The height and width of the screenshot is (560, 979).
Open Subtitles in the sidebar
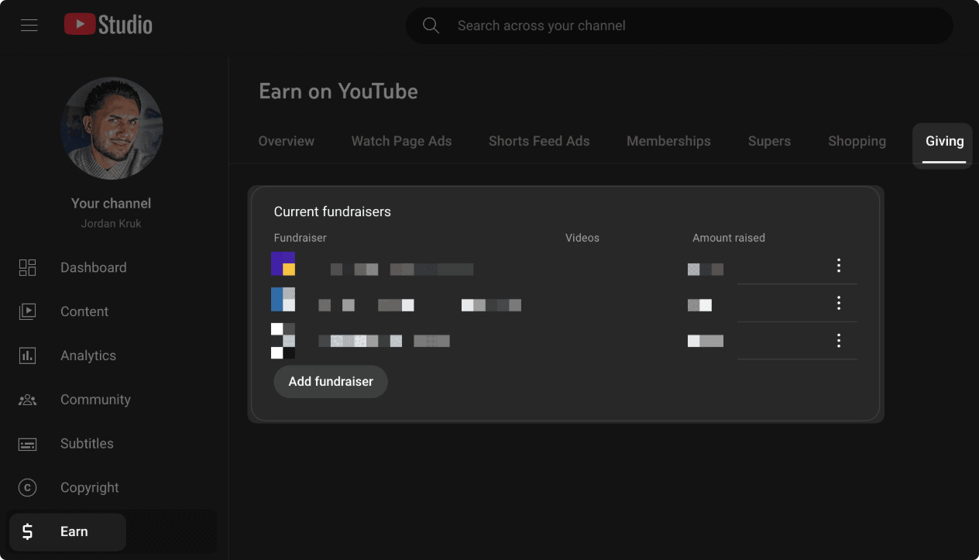point(87,444)
